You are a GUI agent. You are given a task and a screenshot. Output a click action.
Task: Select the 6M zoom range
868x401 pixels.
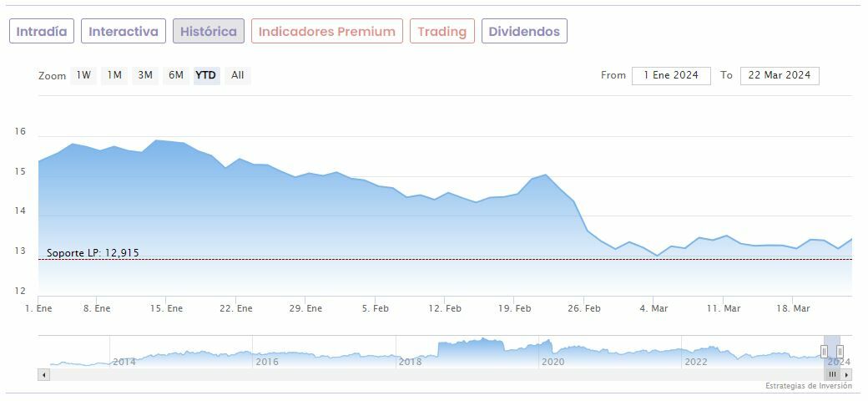175,75
